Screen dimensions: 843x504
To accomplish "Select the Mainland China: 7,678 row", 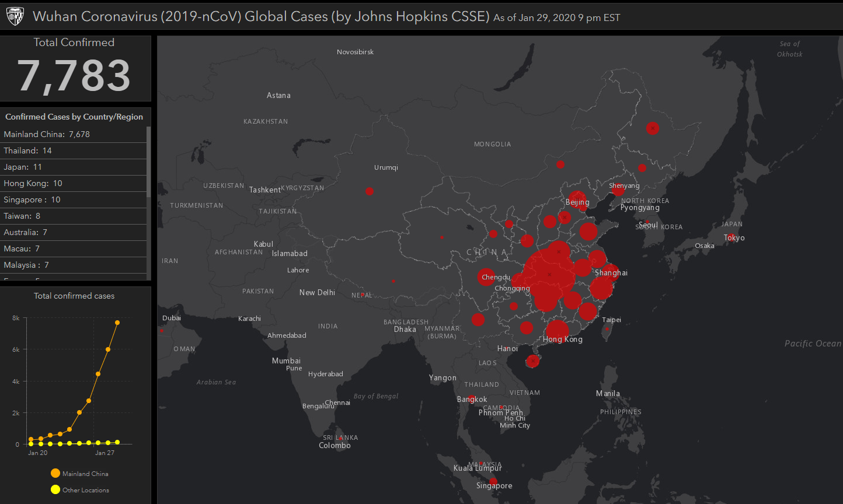I will 73,134.
